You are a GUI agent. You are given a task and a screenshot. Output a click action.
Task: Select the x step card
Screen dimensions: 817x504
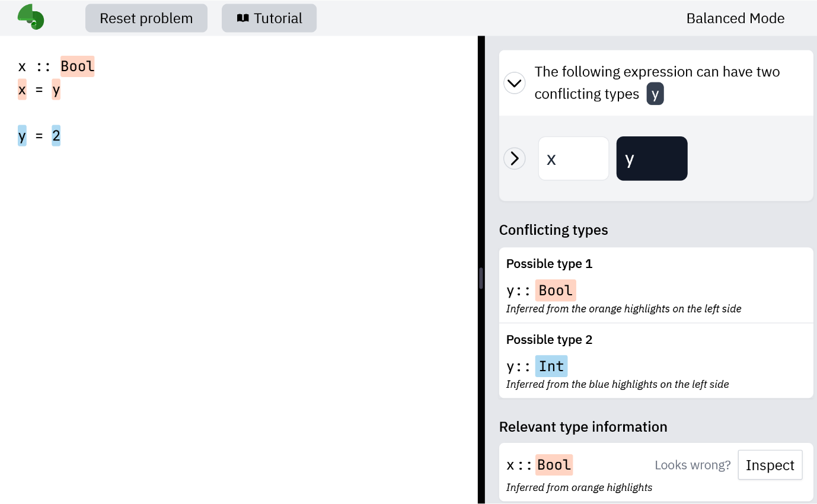pos(573,158)
